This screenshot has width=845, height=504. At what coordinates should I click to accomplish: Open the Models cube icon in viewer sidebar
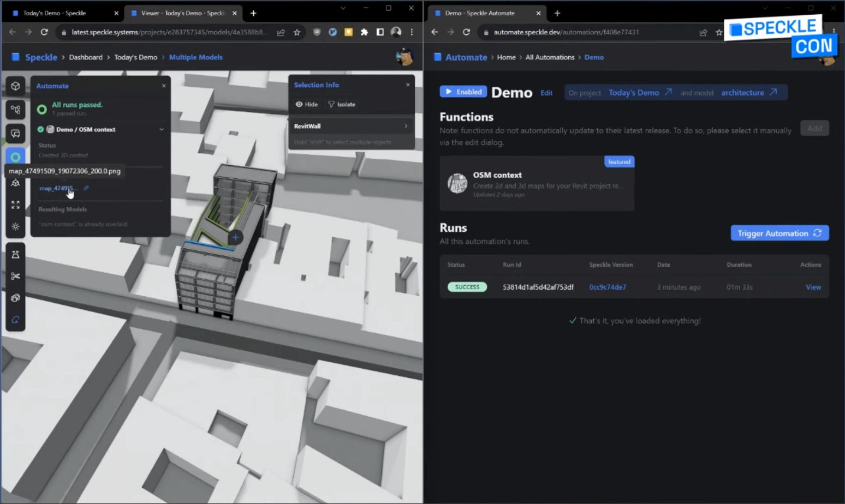(15, 86)
